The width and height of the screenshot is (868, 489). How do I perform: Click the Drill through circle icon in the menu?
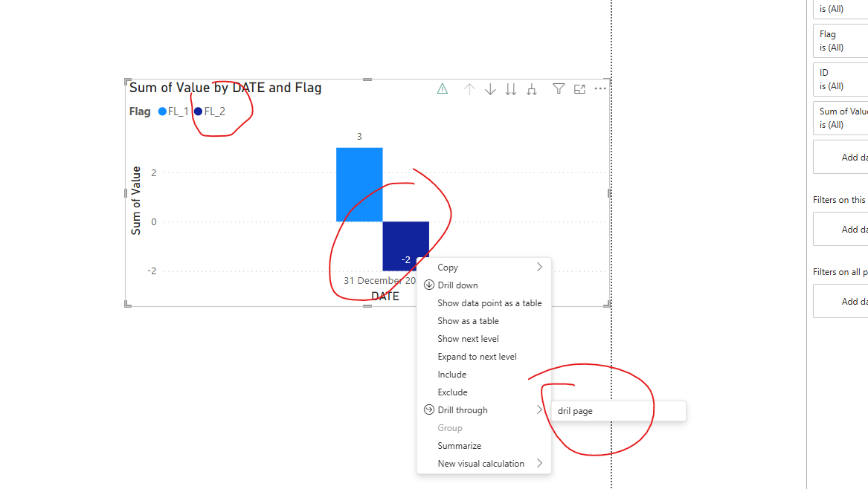coord(429,410)
